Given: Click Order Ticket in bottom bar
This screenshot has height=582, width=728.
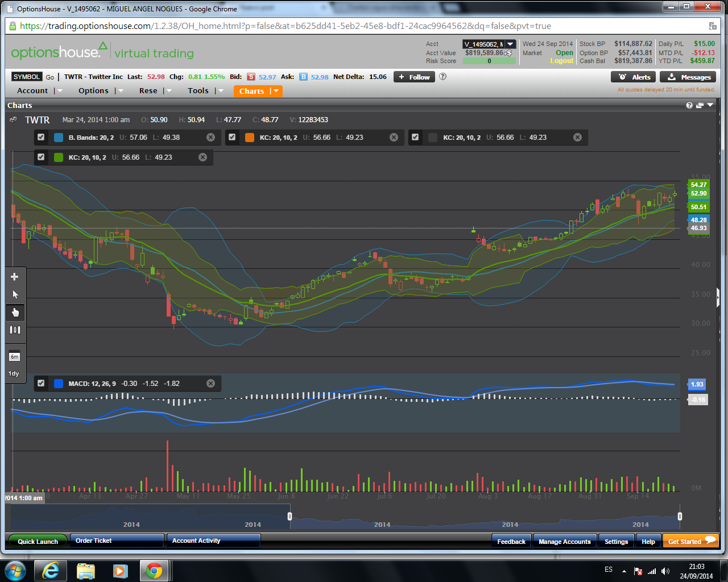Looking at the screenshot, I should point(117,541).
